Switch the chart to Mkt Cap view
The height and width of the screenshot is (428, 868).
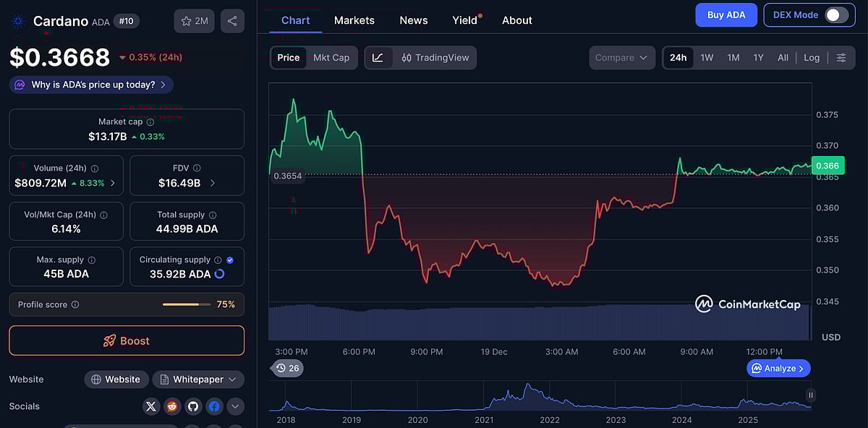click(331, 57)
